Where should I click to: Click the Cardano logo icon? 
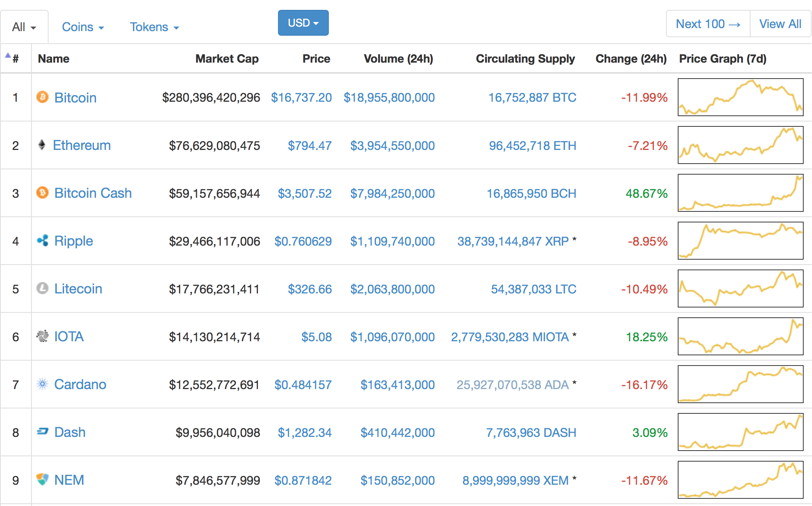pyautogui.click(x=42, y=384)
